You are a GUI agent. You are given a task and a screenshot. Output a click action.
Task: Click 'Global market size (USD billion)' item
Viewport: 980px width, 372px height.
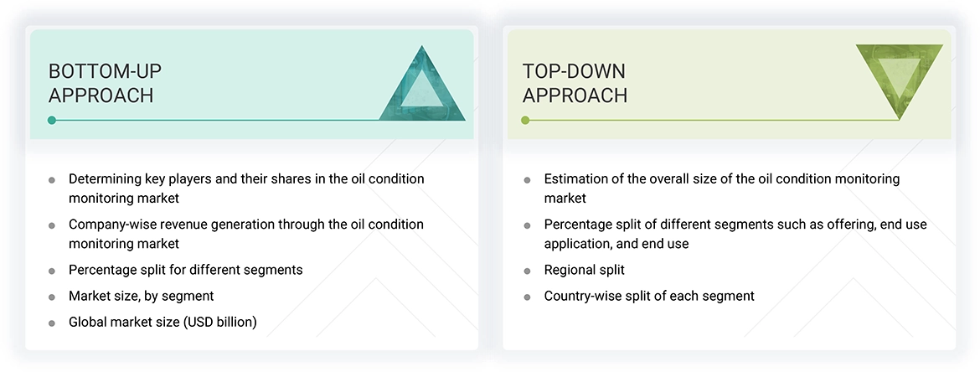click(x=162, y=322)
